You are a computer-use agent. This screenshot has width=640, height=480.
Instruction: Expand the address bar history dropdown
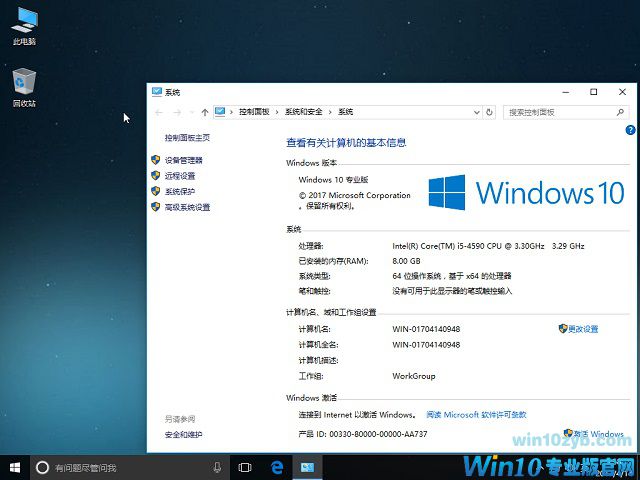(x=475, y=112)
